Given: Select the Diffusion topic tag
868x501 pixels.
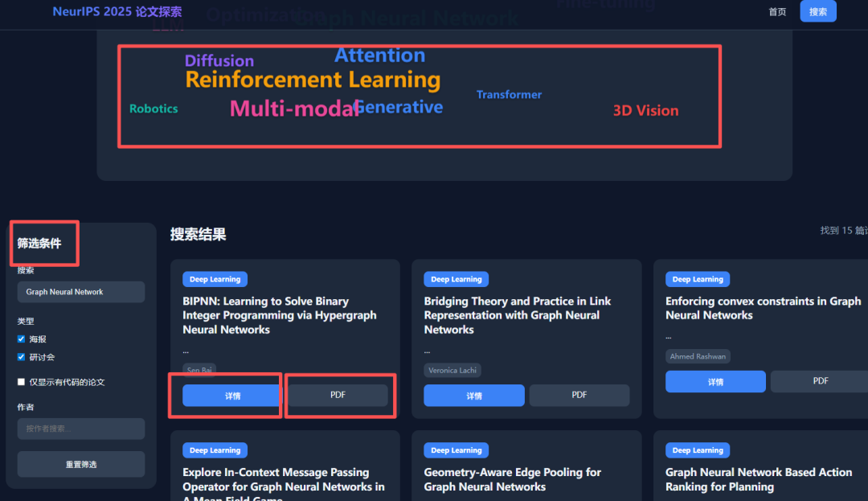Looking at the screenshot, I should pyautogui.click(x=219, y=61).
